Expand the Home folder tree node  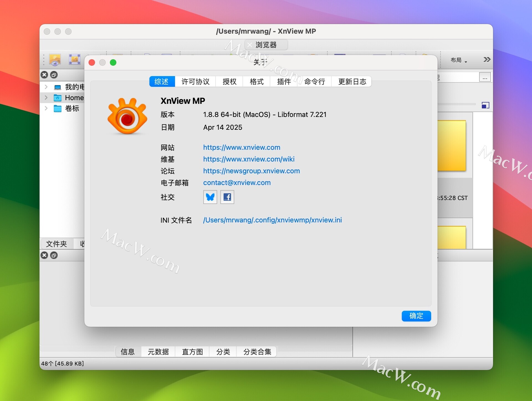click(x=46, y=98)
